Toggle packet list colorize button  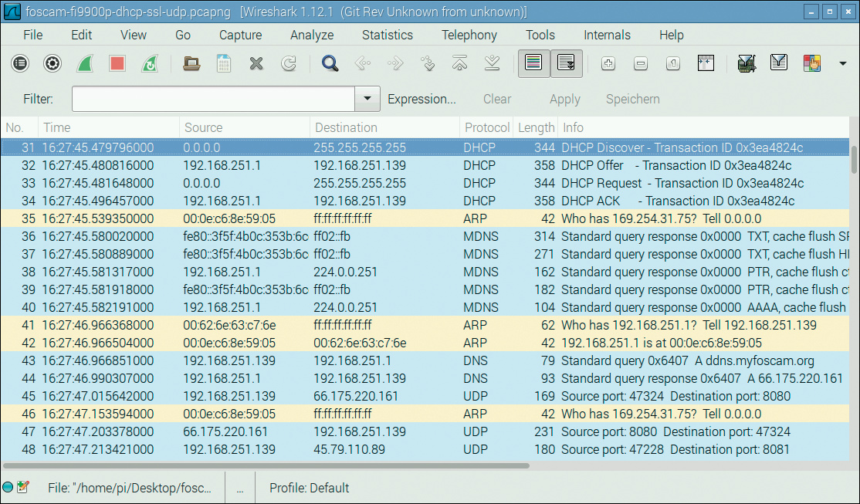pyautogui.click(x=533, y=64)
